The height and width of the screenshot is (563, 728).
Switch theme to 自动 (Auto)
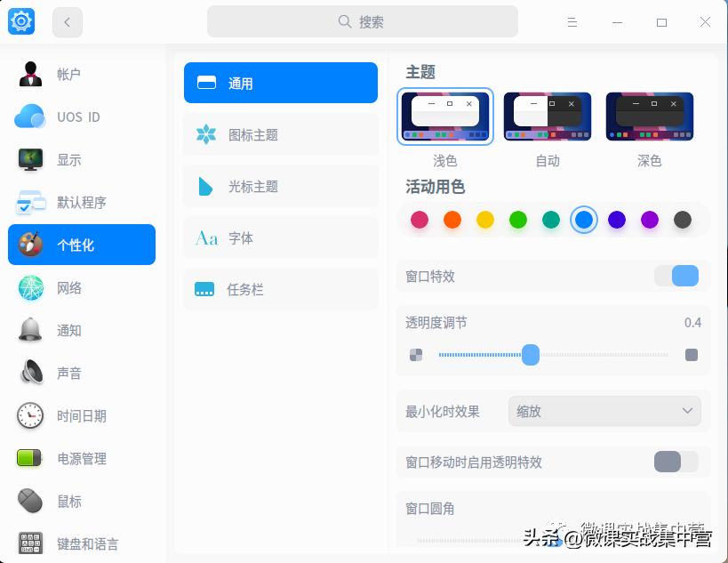(x=547, y=117)
